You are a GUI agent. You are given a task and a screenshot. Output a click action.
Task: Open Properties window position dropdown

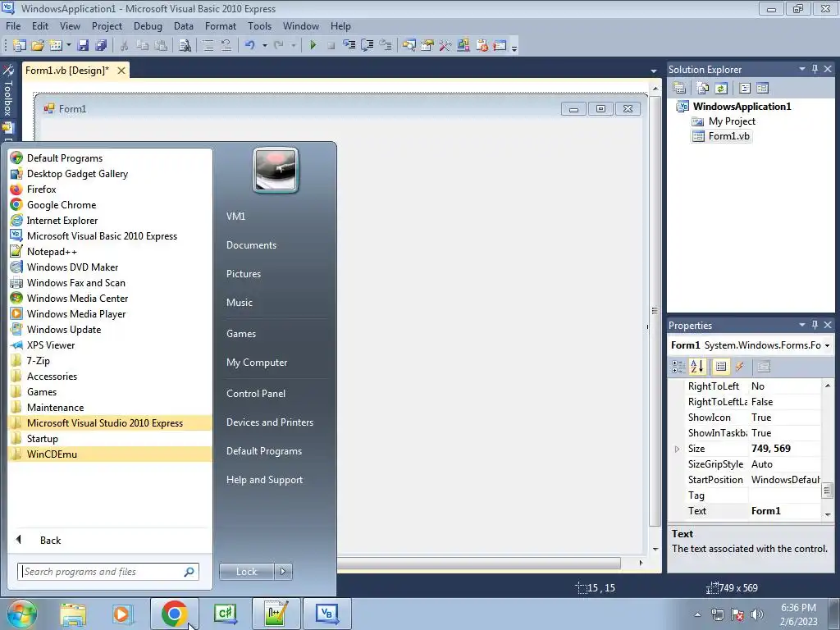pyautogui.click(x=802, y=325)
